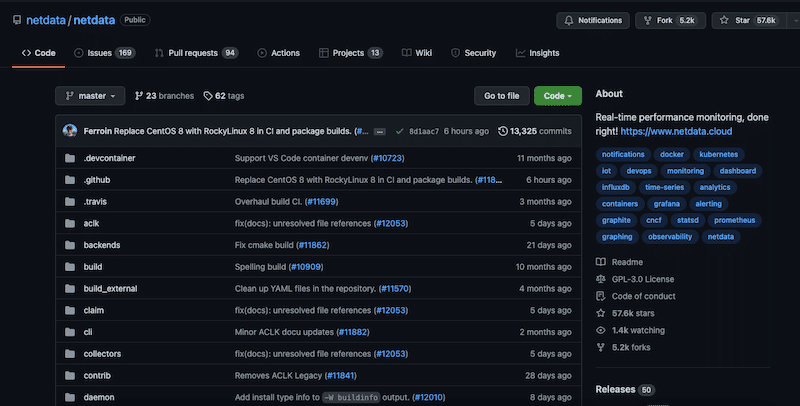This screenshot has width=800, height=406.
Task: Switch to the Code tab
Action: click(x=38, y=53)
